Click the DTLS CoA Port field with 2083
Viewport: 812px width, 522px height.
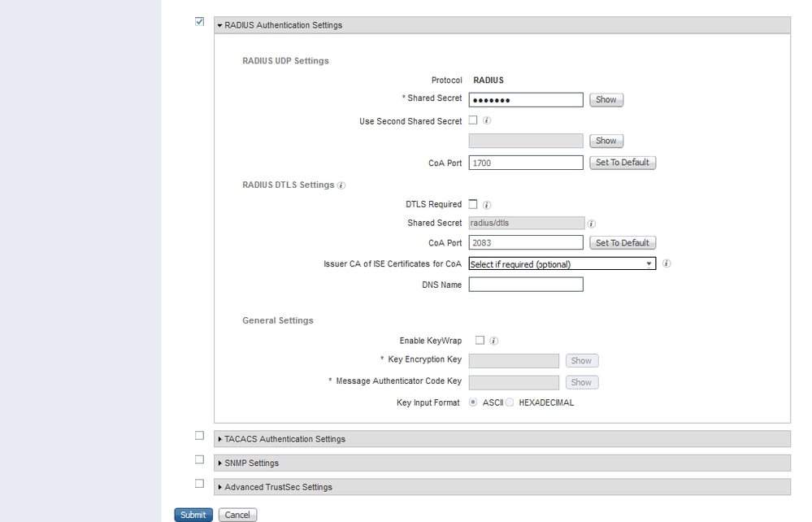pos(526,242)
